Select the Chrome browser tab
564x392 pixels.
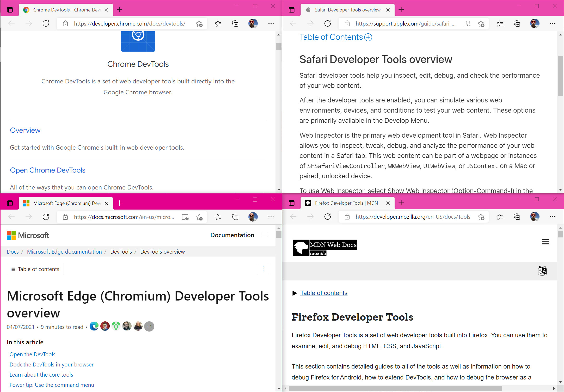[x=66, y=9]
